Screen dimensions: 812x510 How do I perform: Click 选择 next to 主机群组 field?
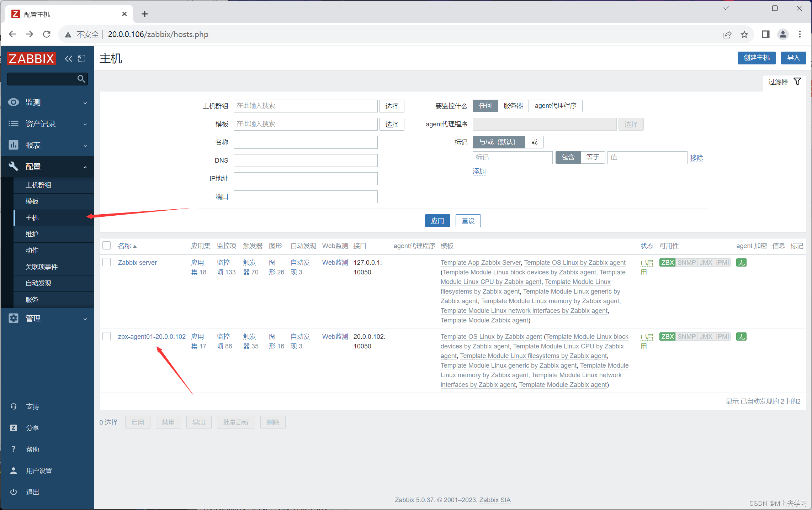tap(392, 106)
